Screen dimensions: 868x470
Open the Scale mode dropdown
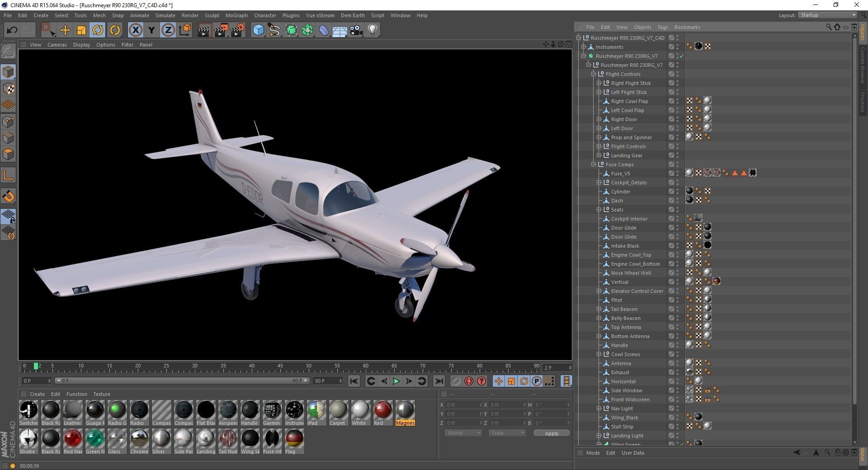point(507,433)
